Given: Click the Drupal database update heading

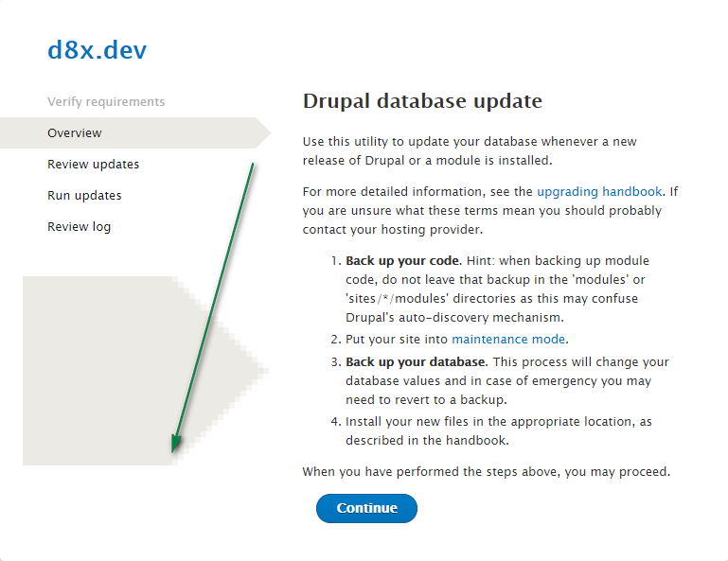Looking at the screenshot, I should coord(422,100).
